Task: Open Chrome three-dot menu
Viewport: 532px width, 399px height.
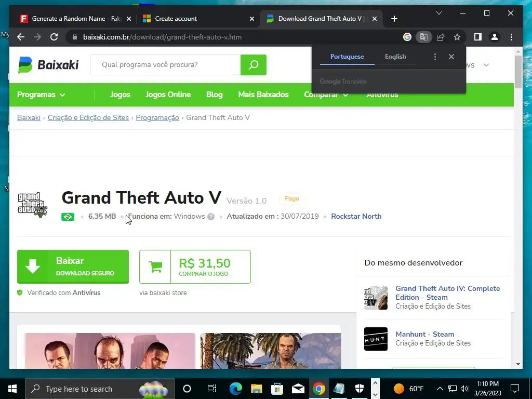Action: point(511,37)
